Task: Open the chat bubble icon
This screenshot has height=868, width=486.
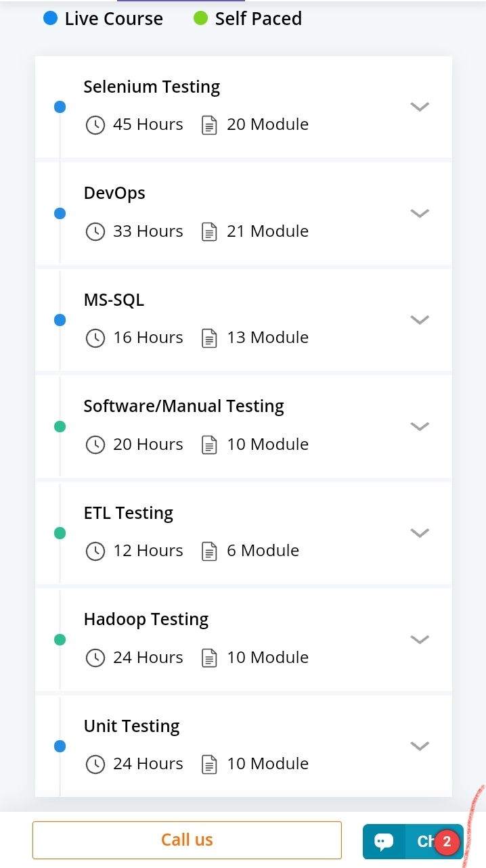Action: tap(384, 842)
